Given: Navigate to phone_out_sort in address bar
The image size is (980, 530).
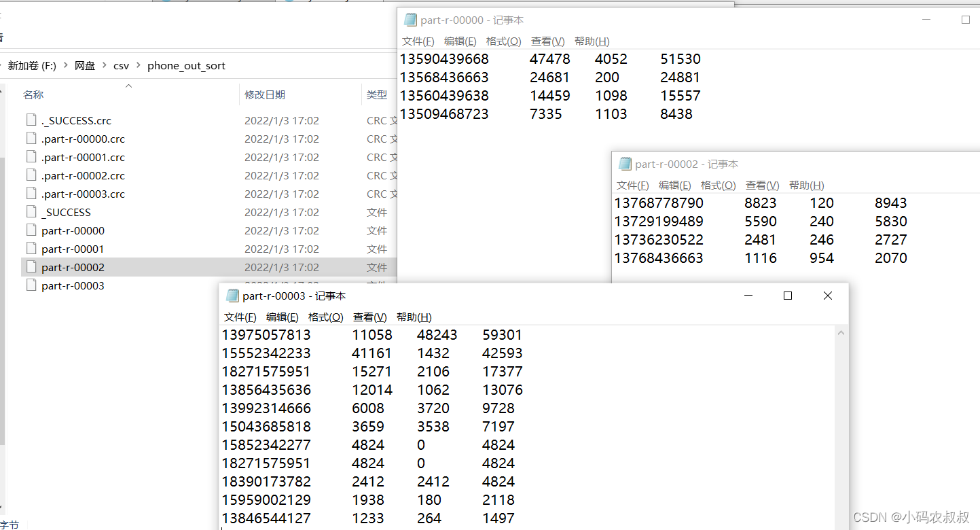Looking at the screenshot, I should coord(186,66).
